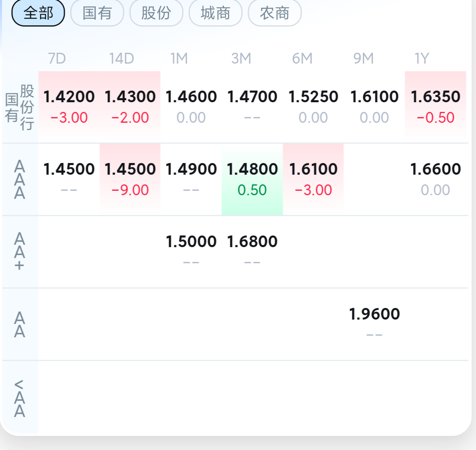Select the AAA 6M cell showing 1.6100
This screenshot has width=476, height=450.
tap(313, 180)
